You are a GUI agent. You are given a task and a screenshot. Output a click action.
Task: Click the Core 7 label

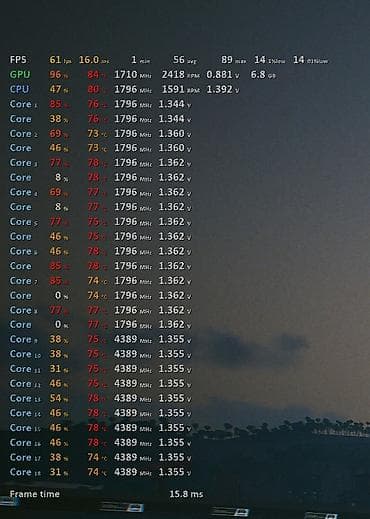[24, 281]
